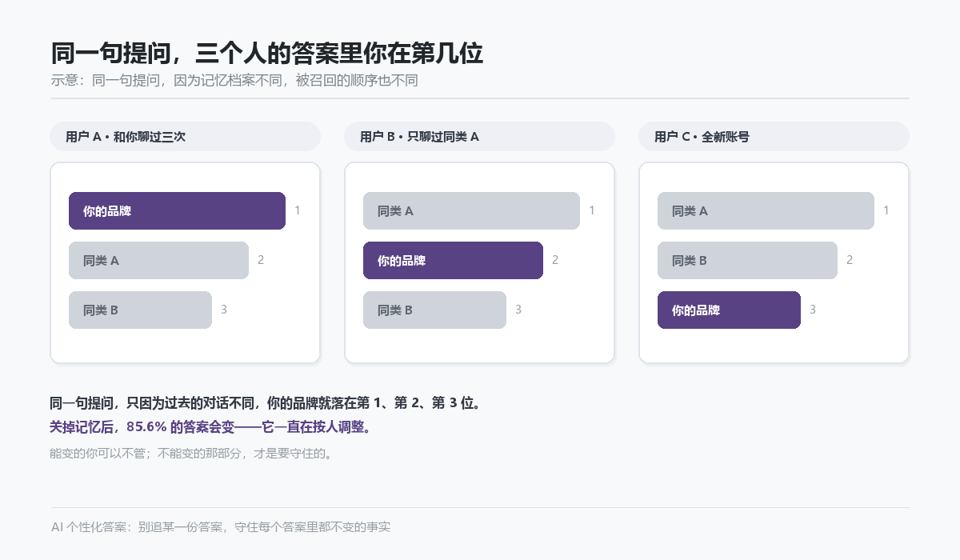Click 同类 B bar in the 用户 B card
The height and width of the screenshot is (560, 960).
(x=434, y=310)
